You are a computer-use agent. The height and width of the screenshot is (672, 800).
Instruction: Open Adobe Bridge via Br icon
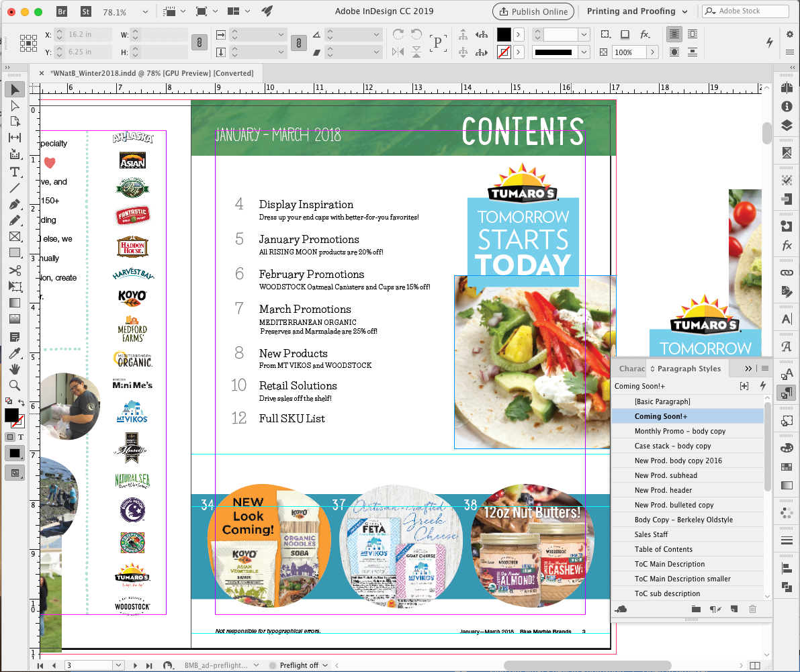pos(62,11)
